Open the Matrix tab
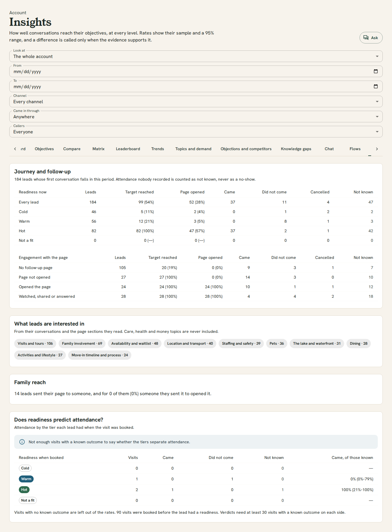Image resolution: width=392 pixels, height=532 pixels. click(x=99, y=149)
